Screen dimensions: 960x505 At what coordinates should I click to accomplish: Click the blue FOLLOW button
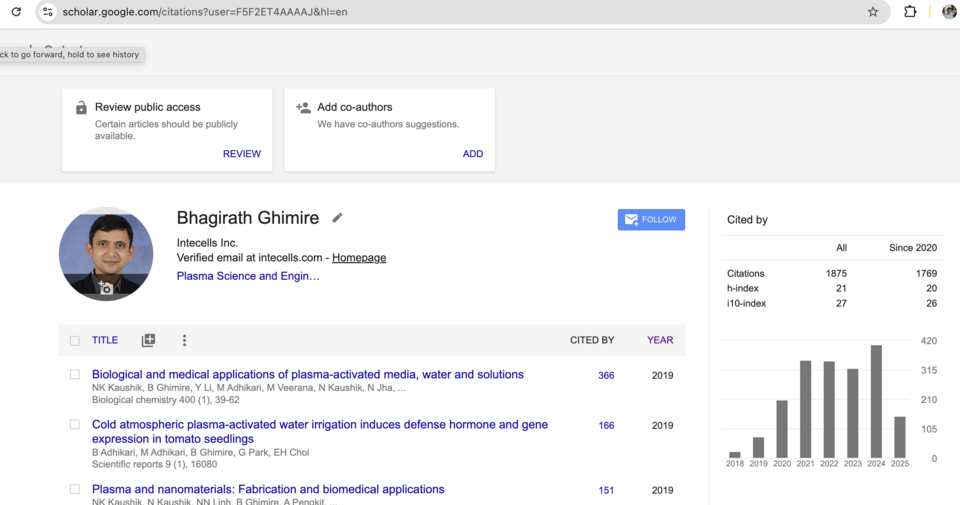tap(651, 220)
